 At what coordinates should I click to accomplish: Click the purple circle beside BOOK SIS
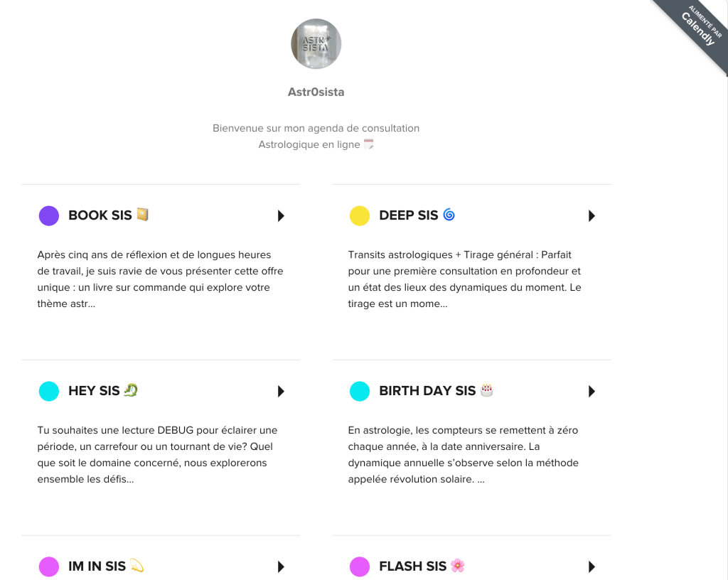(48, 215)
